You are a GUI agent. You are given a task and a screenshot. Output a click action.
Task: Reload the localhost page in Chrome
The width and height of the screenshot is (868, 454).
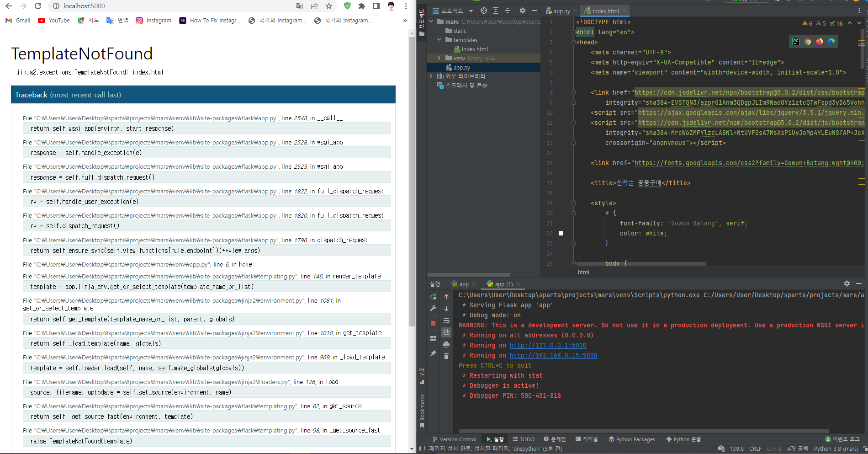pos(38,6)
